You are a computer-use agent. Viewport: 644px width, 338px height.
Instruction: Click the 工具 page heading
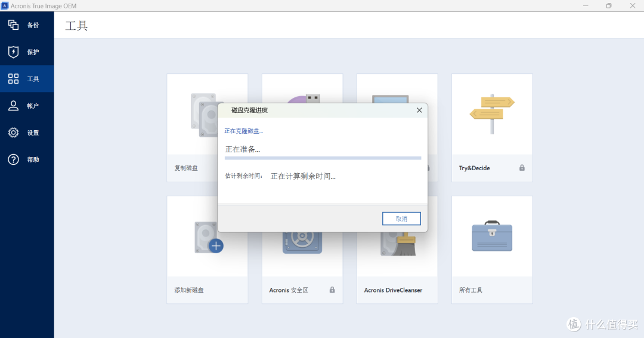pos(76,26)
